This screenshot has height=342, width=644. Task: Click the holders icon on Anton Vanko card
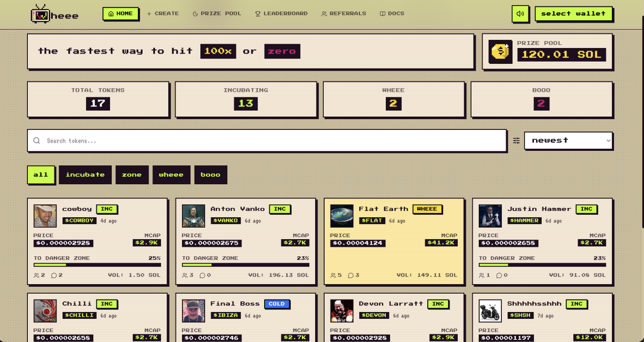(185, 275)
